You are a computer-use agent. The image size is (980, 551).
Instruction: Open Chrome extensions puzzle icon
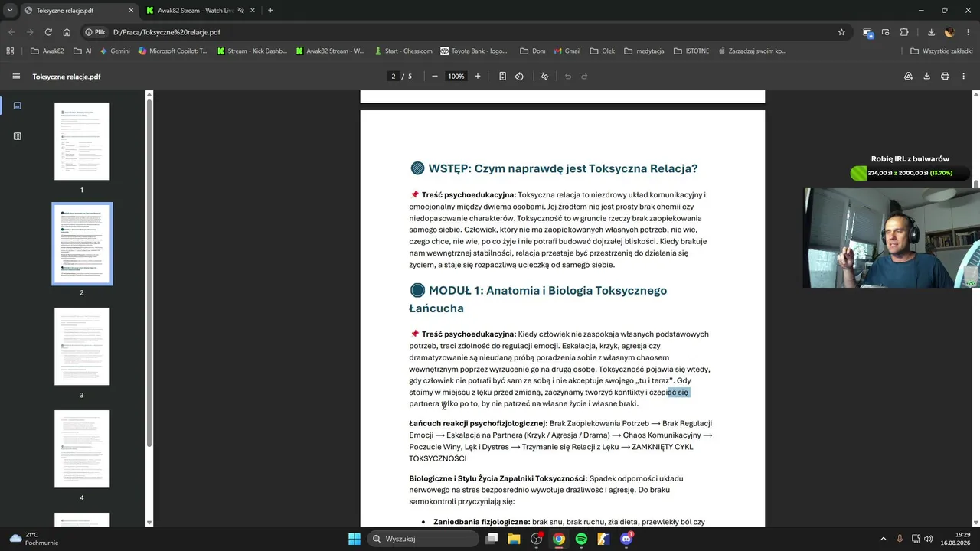[904, 32]
